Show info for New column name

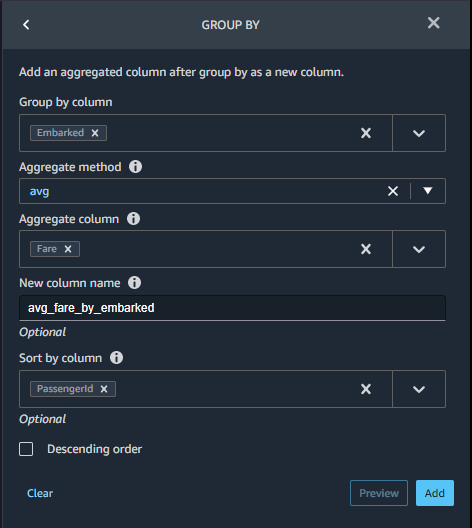(134, 283)
